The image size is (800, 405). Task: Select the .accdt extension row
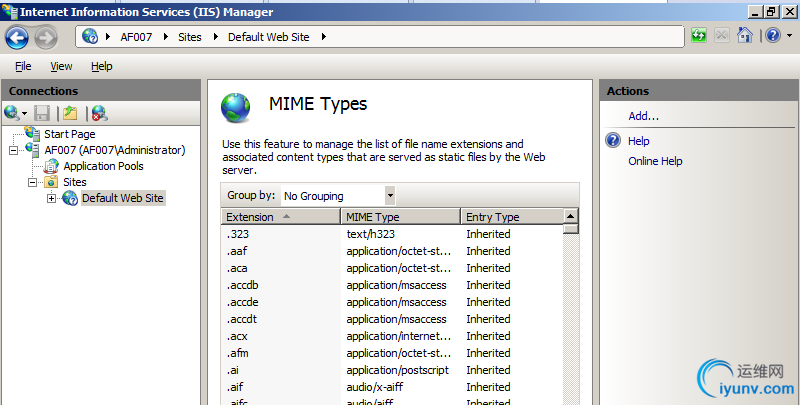point(392,319)
